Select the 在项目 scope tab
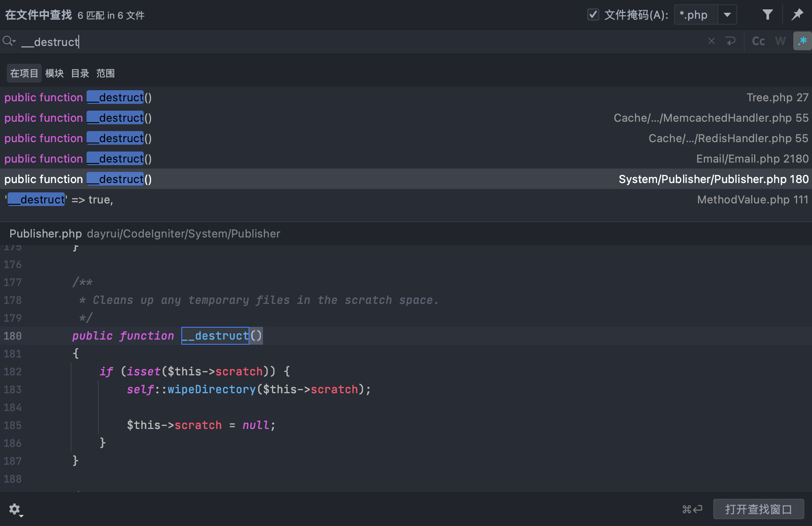The height and width of the screenshot is (526, 812). coord(24,73)
